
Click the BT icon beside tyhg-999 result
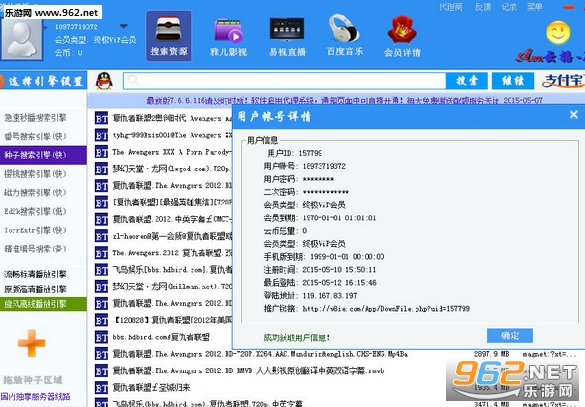point(101,135)
